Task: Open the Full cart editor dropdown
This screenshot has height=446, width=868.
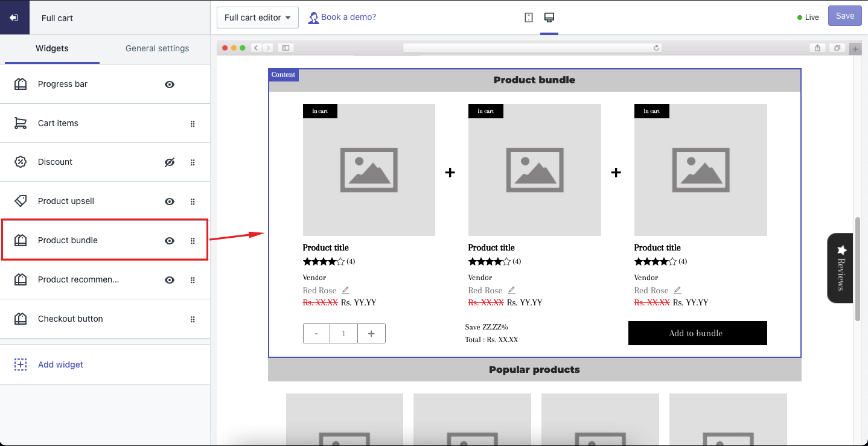Action: tap(258, 18)
